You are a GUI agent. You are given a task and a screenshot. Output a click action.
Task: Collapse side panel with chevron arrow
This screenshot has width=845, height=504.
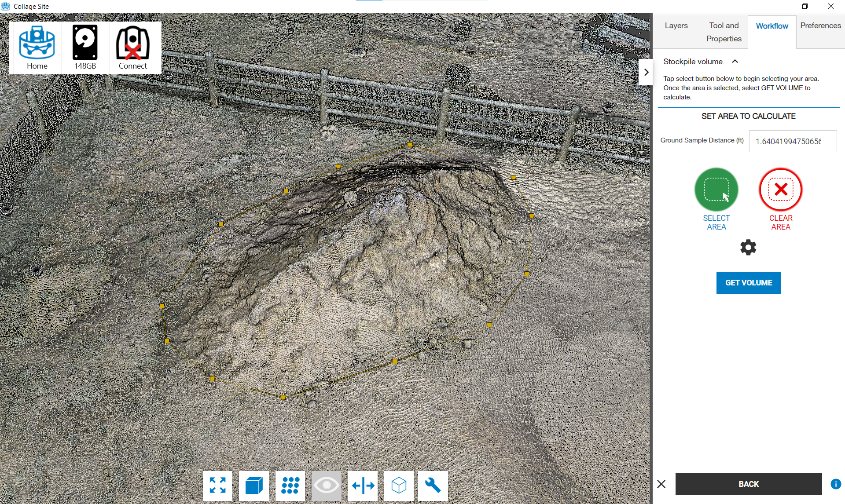[x=646, y=72]
